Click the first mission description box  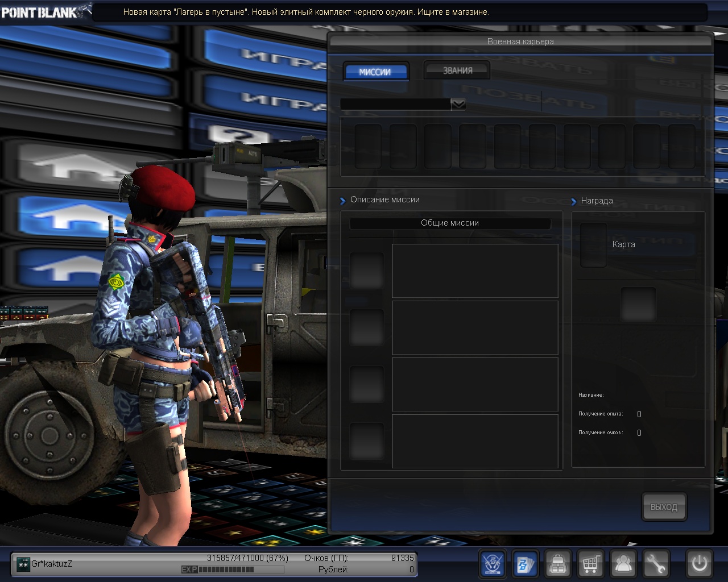tap(475, 271)
